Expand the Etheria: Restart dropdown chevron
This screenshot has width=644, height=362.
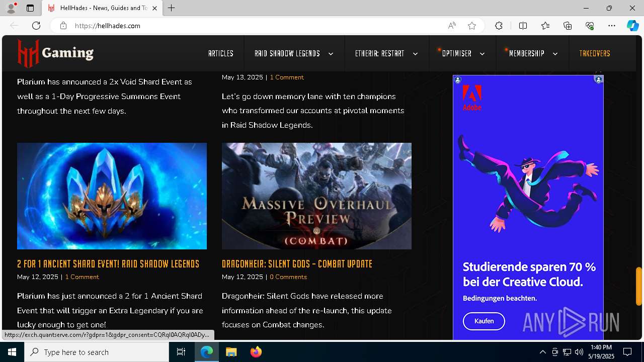[415, 54]
